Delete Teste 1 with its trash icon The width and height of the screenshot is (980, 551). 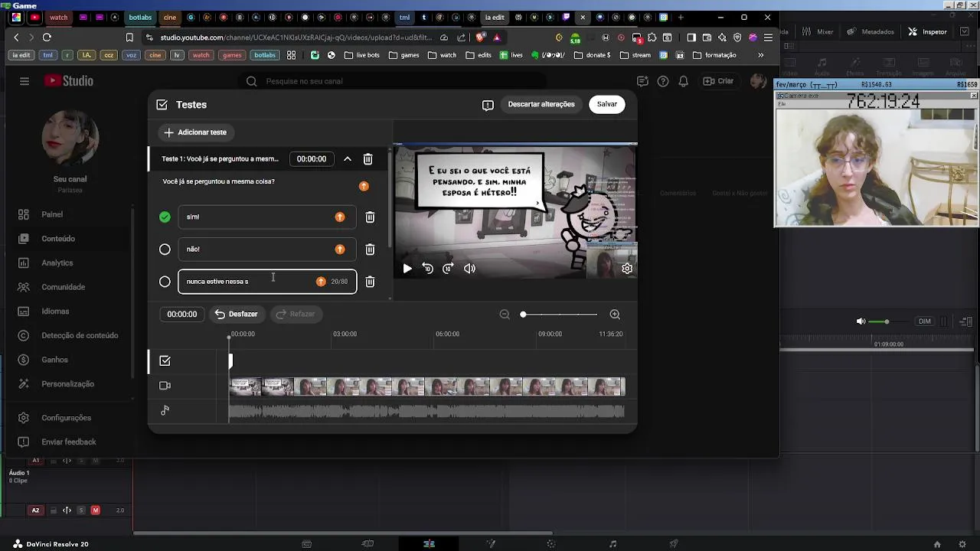[367, 159]
